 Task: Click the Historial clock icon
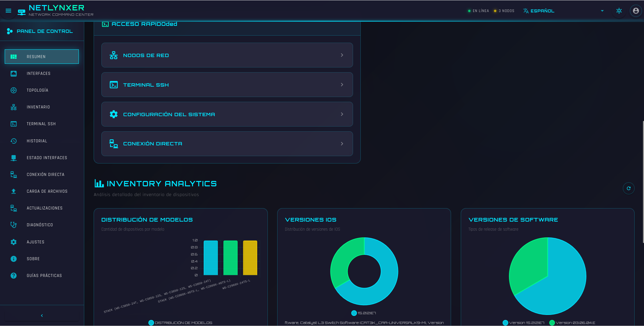coord(13,141)
